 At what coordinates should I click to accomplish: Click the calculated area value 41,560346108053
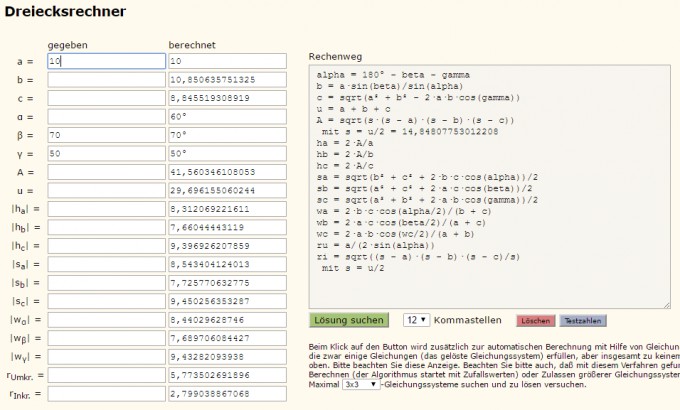(x=227, y=172)
